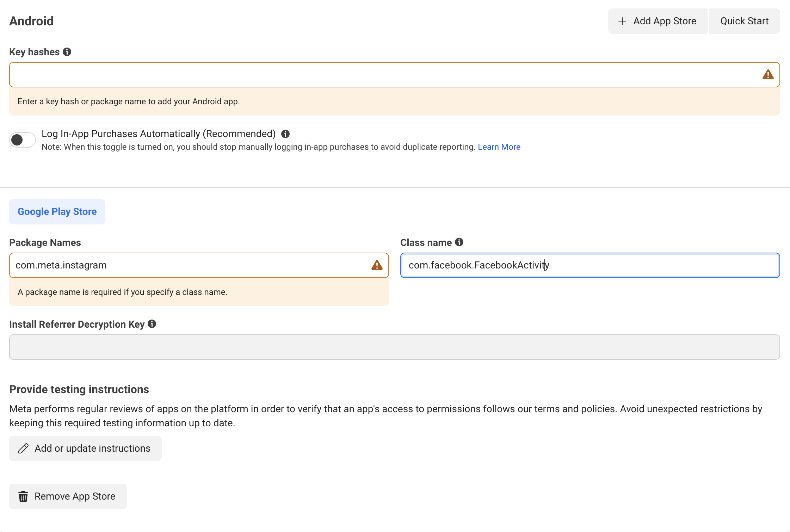Screen dimensions: 790x532
Task: Click the trash icon to remove store
Action: click(23, 496)
